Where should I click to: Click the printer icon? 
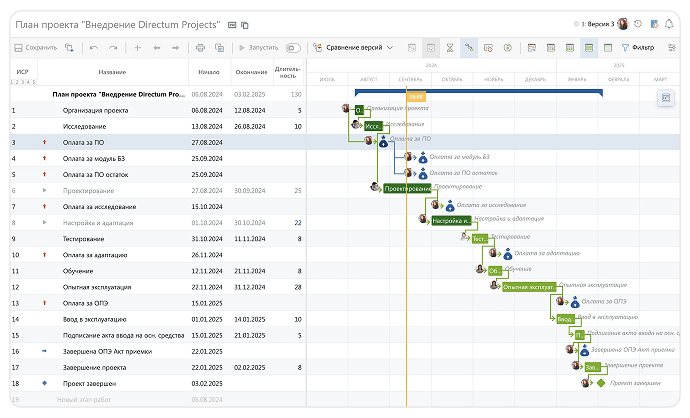[200, 47]
